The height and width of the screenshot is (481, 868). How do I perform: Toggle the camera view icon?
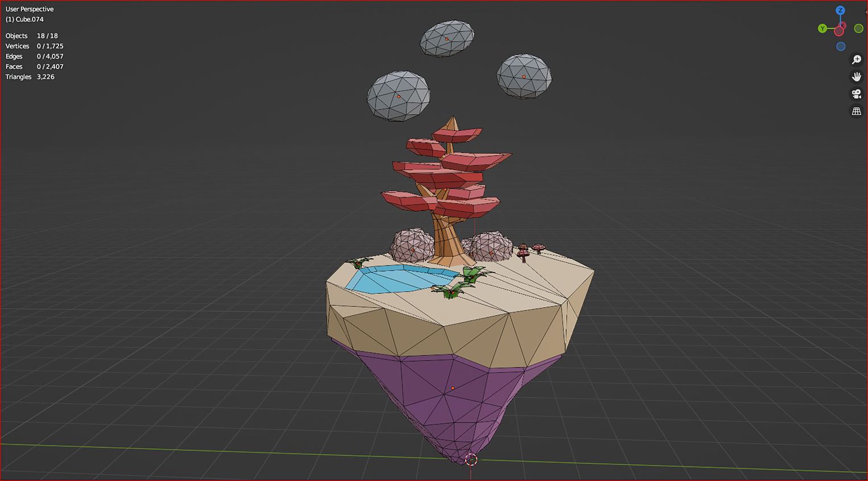pyautogui.click(x=856, y=94)
